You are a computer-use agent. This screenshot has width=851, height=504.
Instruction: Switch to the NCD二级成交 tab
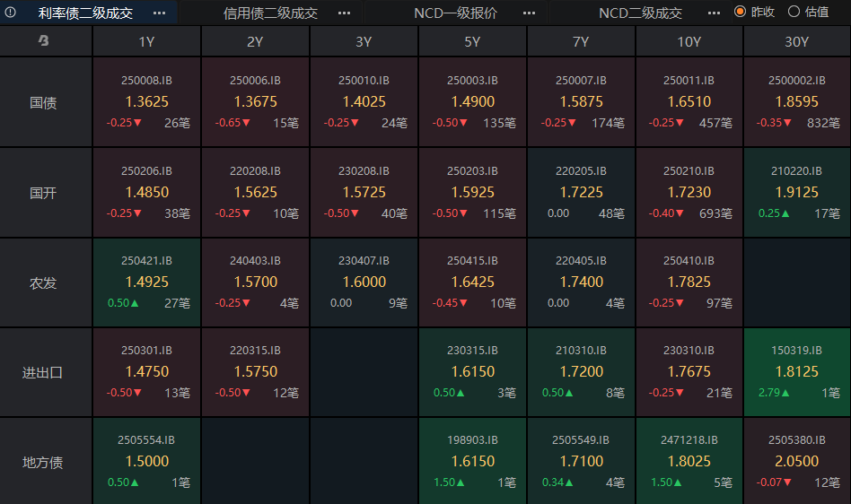640,13
